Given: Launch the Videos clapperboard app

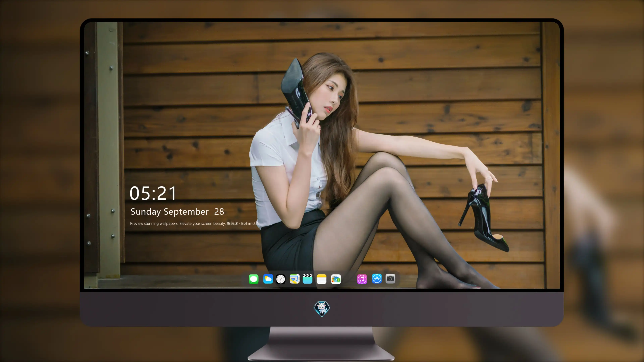Looking at the screenshot, I should [x=308, y=279].
